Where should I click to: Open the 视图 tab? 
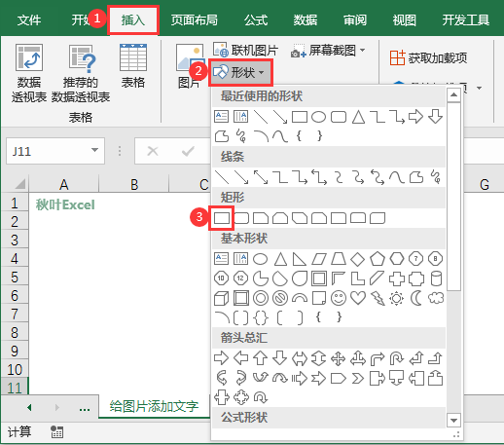point(405,20)
